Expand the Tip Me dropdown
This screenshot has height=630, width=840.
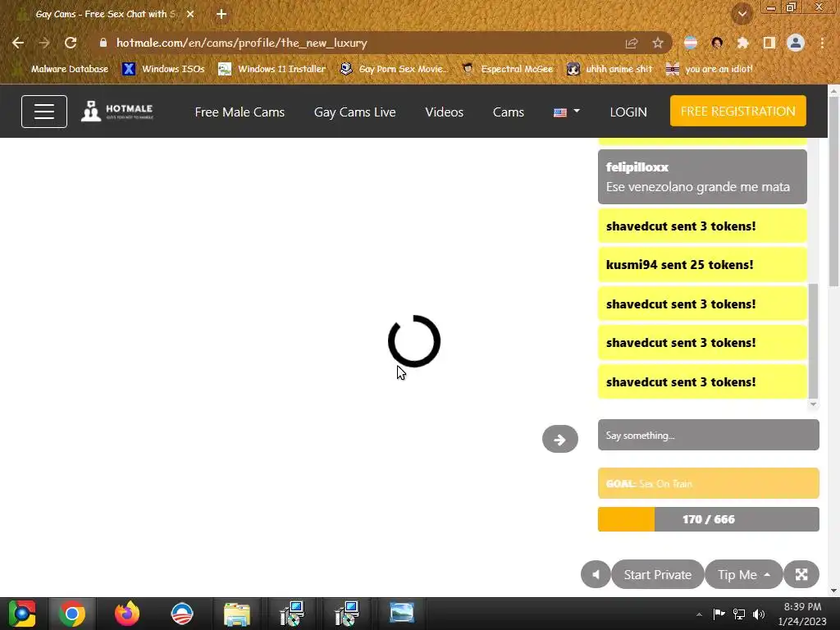point(743,574)
